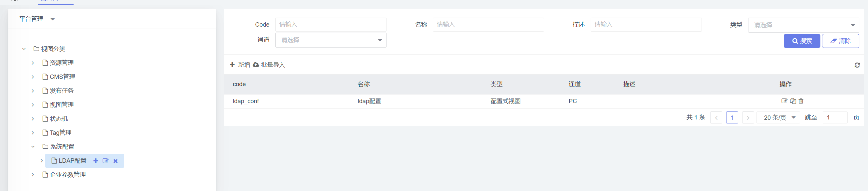
Task: Go to next page in pagination
Action: [748, 117]
